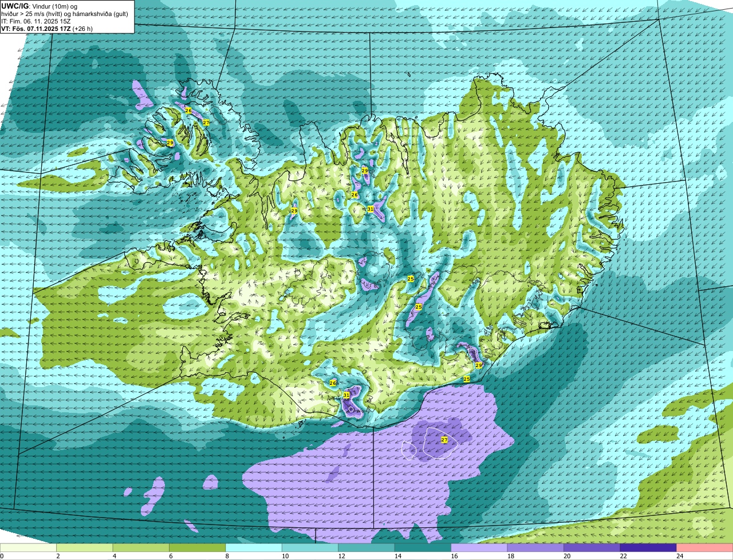Click the legend tick label "8"
Image resolution: width=733 pixels, height=560 pixels.
pyautogui.click(x=227, y=556)
